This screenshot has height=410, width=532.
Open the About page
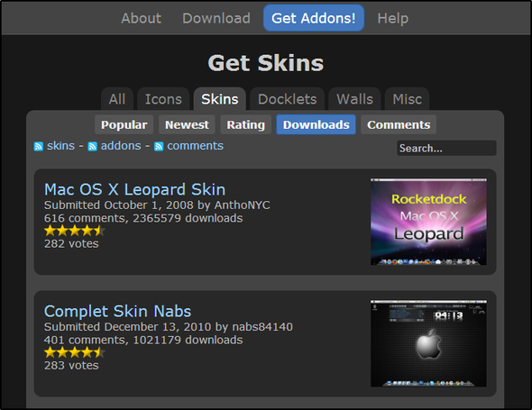(142, 18)
